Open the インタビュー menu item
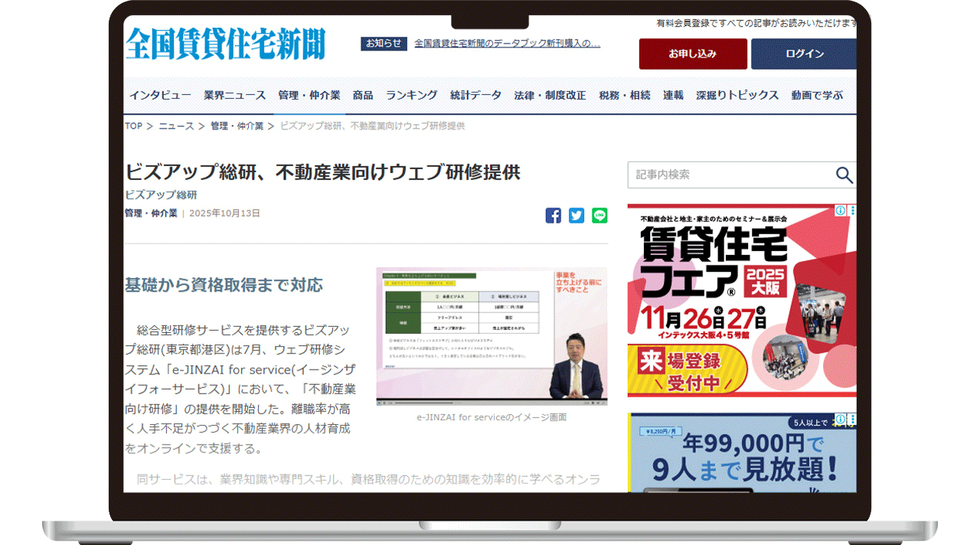Screen dimensions: 980x545 click(x=160, y=96)
